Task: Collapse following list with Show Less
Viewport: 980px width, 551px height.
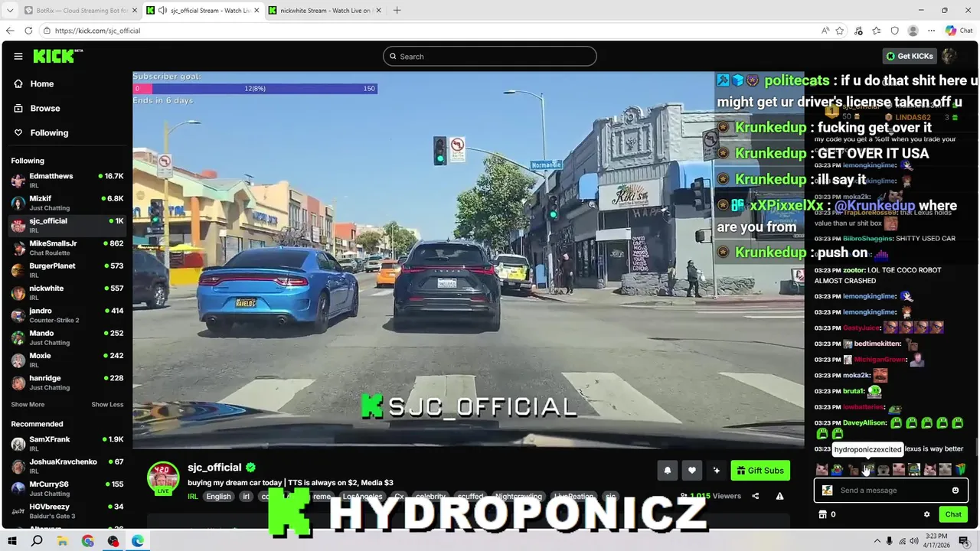Action: [x=107, y=405]
